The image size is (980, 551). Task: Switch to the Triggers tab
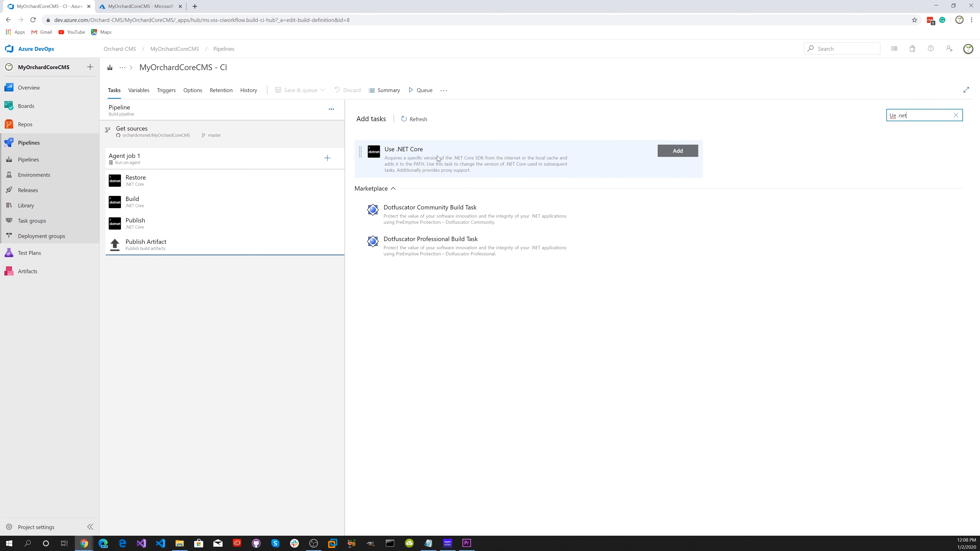(166, 90)
